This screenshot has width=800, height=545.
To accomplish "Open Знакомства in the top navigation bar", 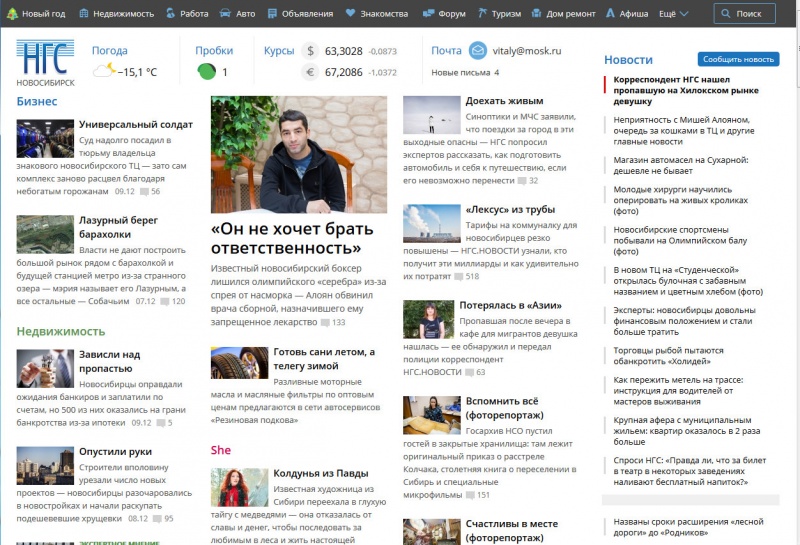I will pyautogui.click(x=377, y=14).
